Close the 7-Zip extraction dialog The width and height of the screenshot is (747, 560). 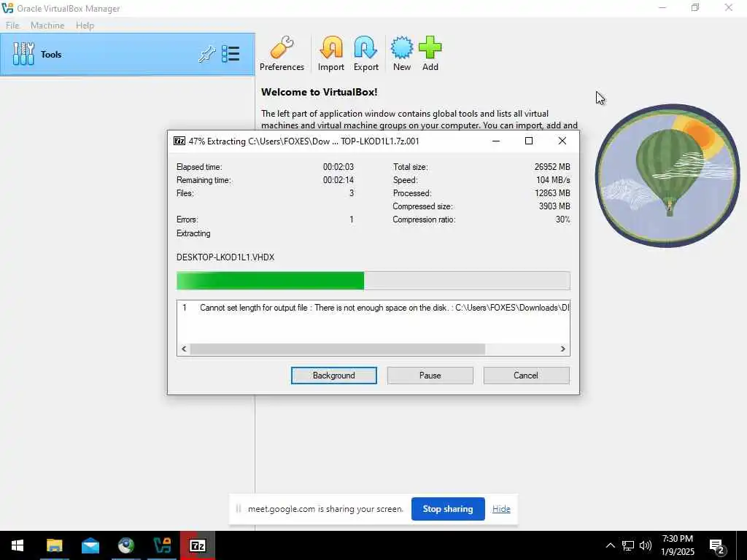click(562, 141)
